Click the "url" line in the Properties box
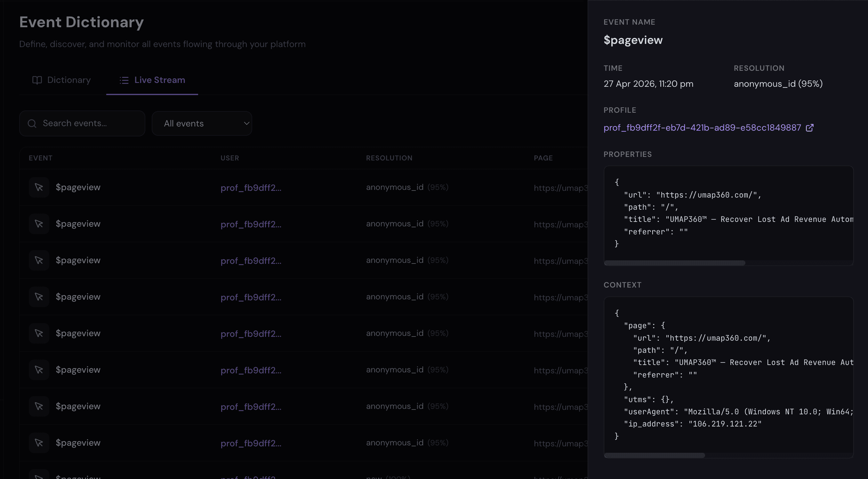The height and width of the screenshot is (479, 868). click(x=692, y=195)
